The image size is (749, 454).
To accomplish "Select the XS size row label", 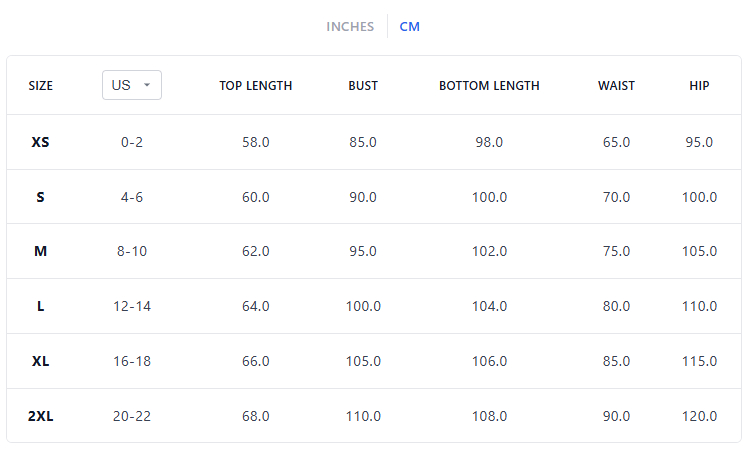I will pos(41,142).
